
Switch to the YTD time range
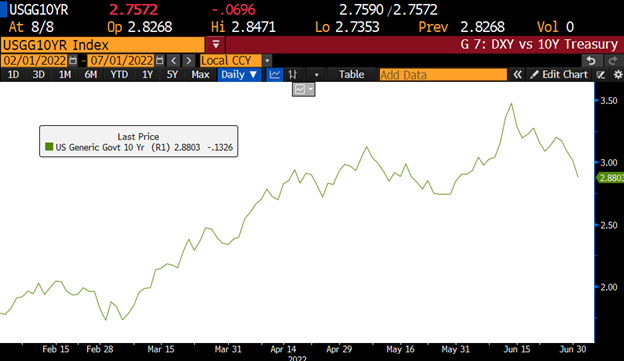(119, 75)
